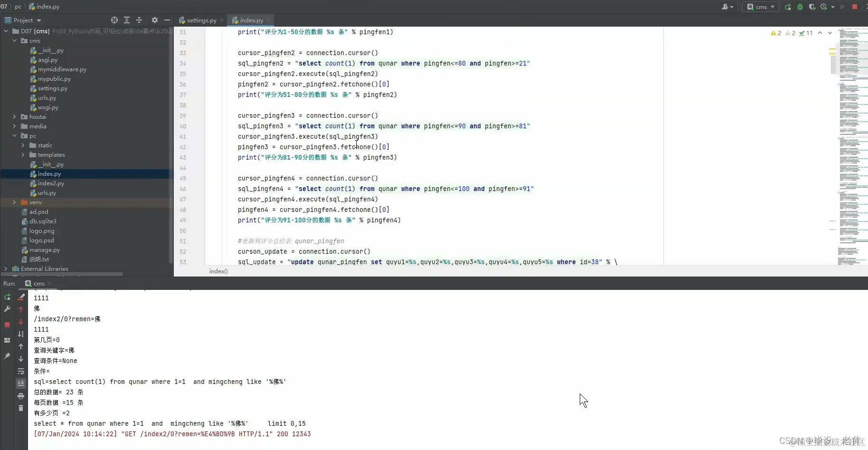The width and height of the screenshot is (868, 450).
Task: Run cms with coverage
Action: click(x=812, y=7)
